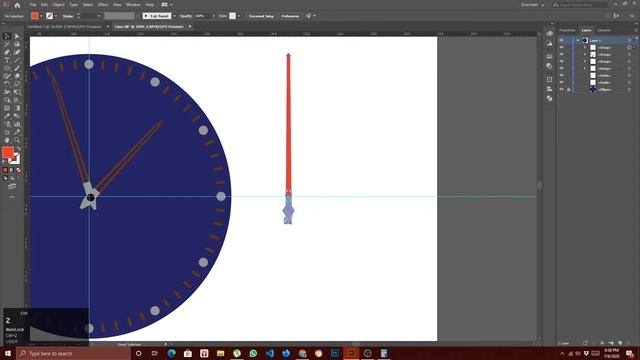Viewport: 640px width, 360px height.
Task: Toggle eye of the locked bottom sublayer
Action: 562,89
